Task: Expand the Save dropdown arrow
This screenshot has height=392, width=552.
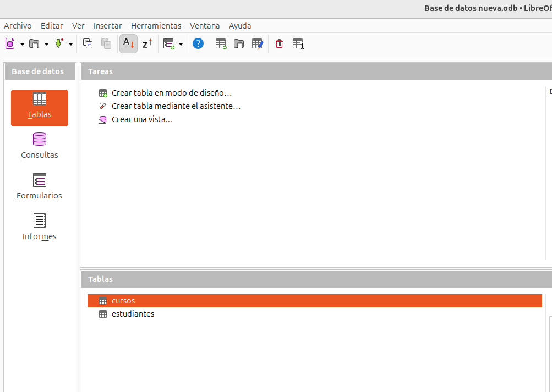Action: click(70, 44)
